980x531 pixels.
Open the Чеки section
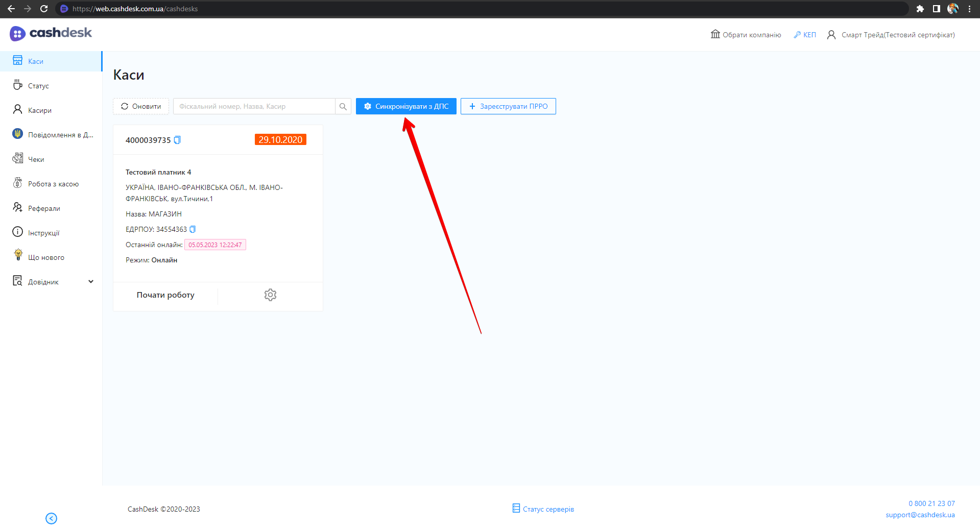pos(36,159)
